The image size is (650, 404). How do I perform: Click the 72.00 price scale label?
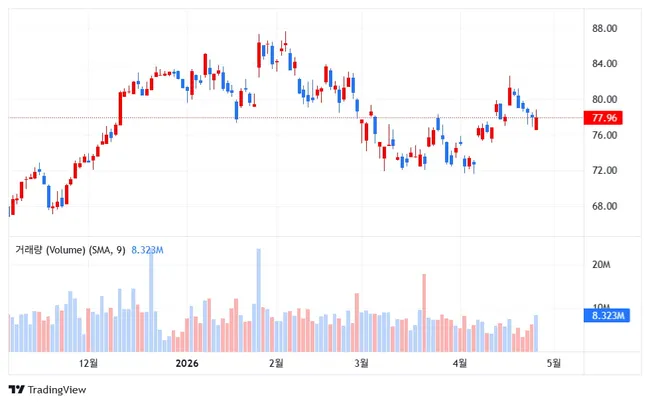pos(603,171)
